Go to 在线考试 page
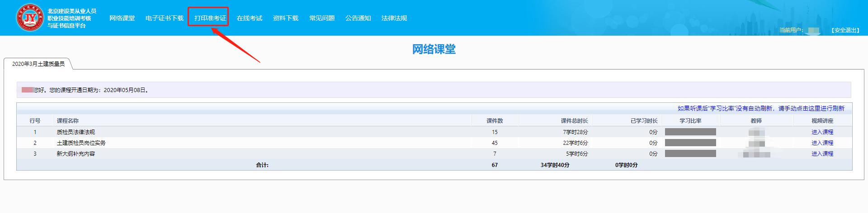The image size is (868, 213). [x=250, y=18]
